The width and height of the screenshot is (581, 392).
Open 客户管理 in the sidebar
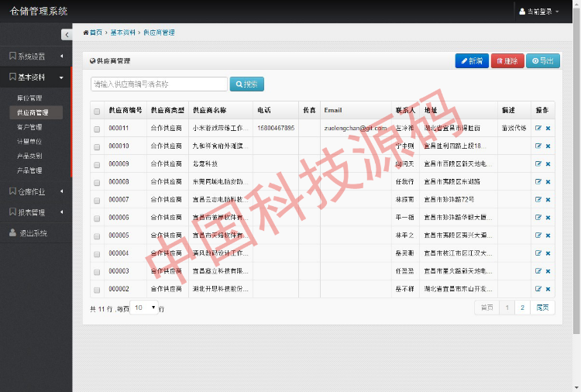[29, 127]
